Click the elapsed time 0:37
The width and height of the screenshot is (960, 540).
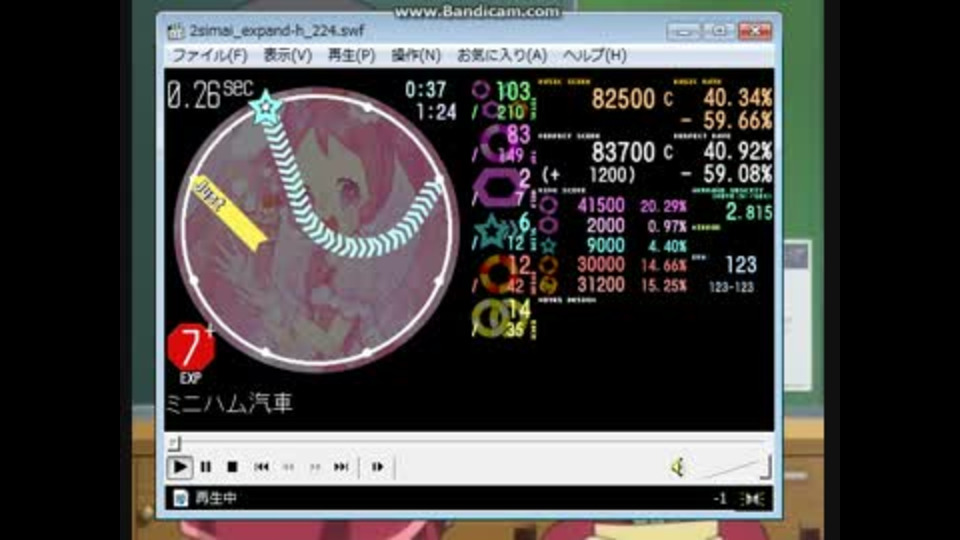pos(426,90)
